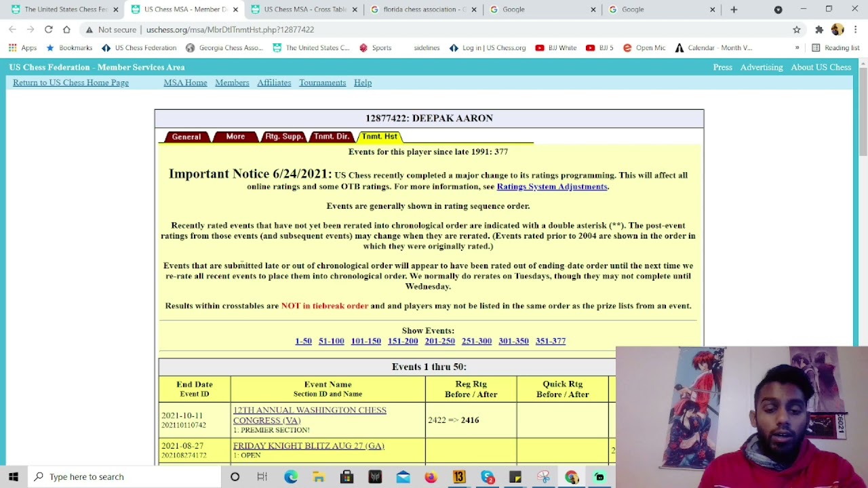868x488 pixels.
Task: Switch to florida chess association tab
Action: pos(423,9)
